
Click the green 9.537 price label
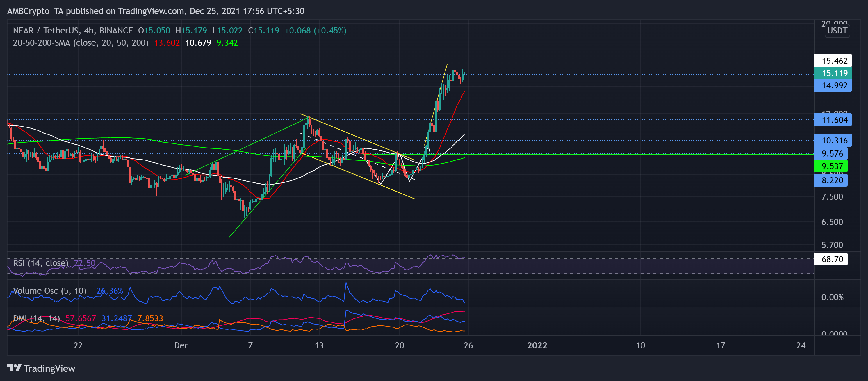tap(833, 166)
